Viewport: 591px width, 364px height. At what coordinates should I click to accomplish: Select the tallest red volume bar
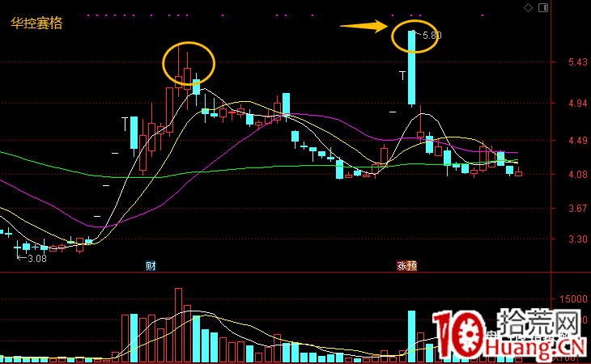click(178, 325)
